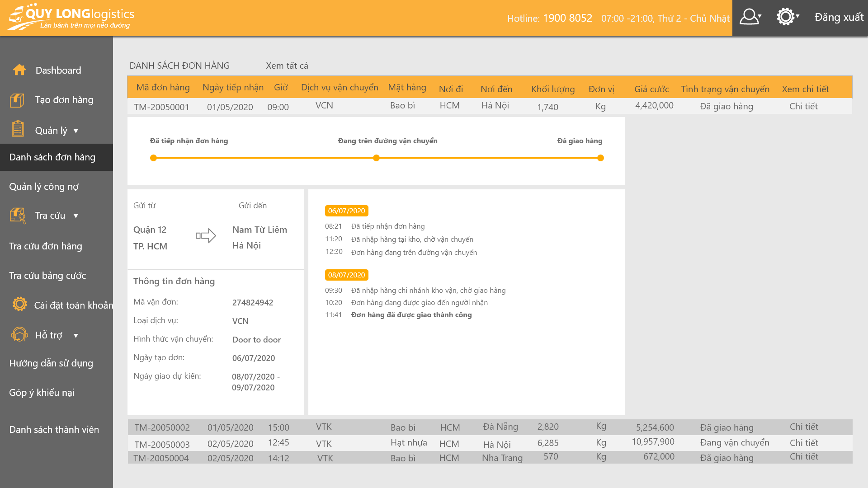
Task: Open the user account icon menu
Action: pos(749,17)
